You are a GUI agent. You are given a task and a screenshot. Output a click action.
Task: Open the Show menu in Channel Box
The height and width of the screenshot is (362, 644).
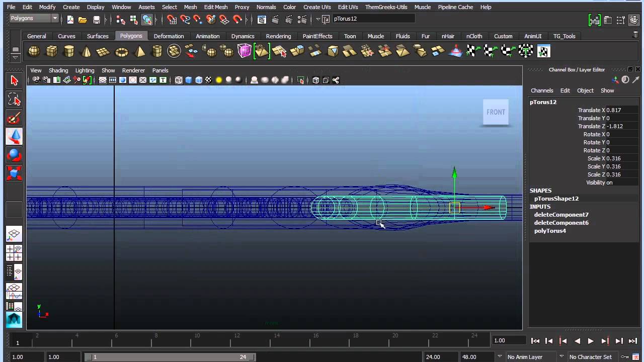(x=607, y=90)
